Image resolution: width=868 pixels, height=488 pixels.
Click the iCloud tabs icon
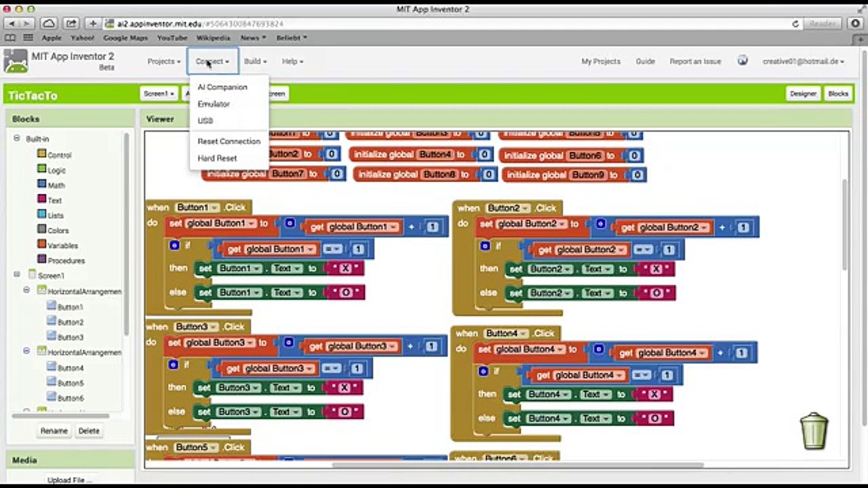pos(48,23)
